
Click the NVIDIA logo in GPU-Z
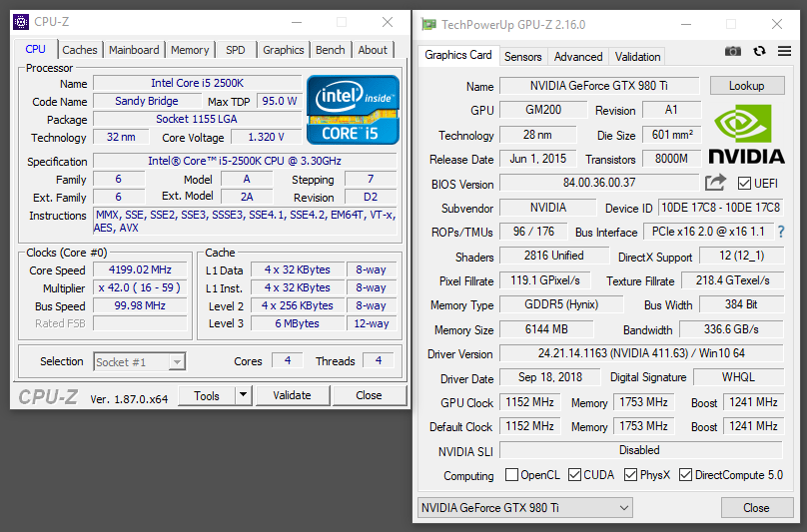[746, 134]
